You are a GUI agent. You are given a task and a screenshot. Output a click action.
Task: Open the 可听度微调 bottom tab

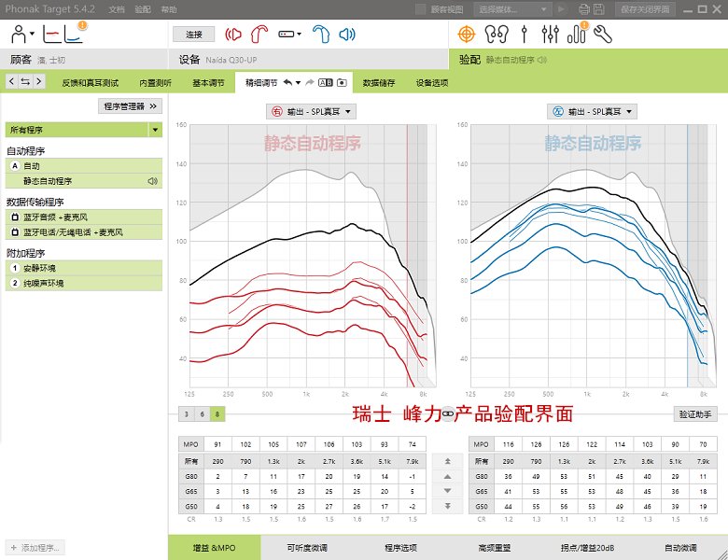coord(305,548)
